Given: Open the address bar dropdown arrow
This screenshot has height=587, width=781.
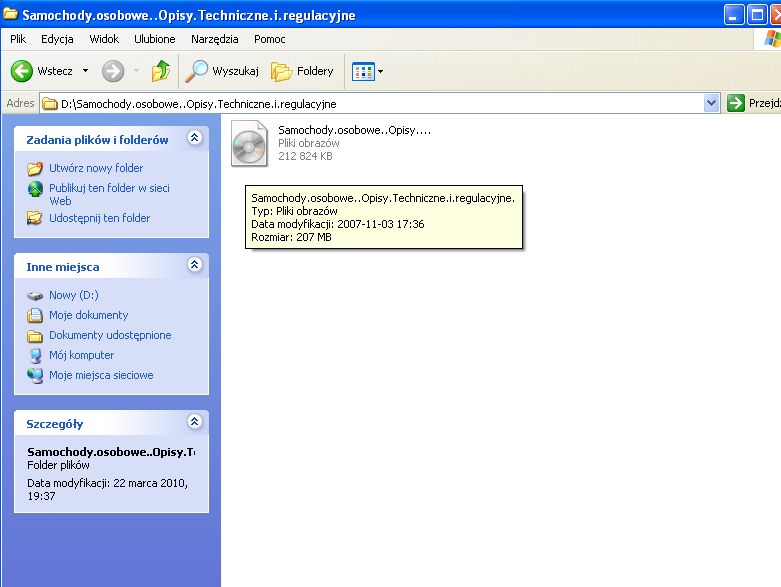Looking at the screenshot, I should coord(711,103).
